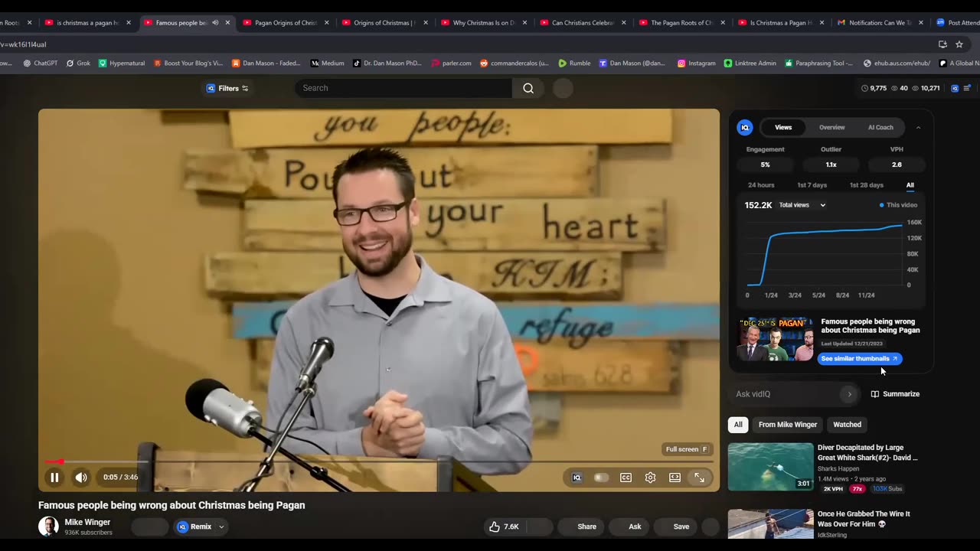Mute the video volume speaker icon
Image resolution: width=980 pixels, height=551 pixels.
click(81, 478)
